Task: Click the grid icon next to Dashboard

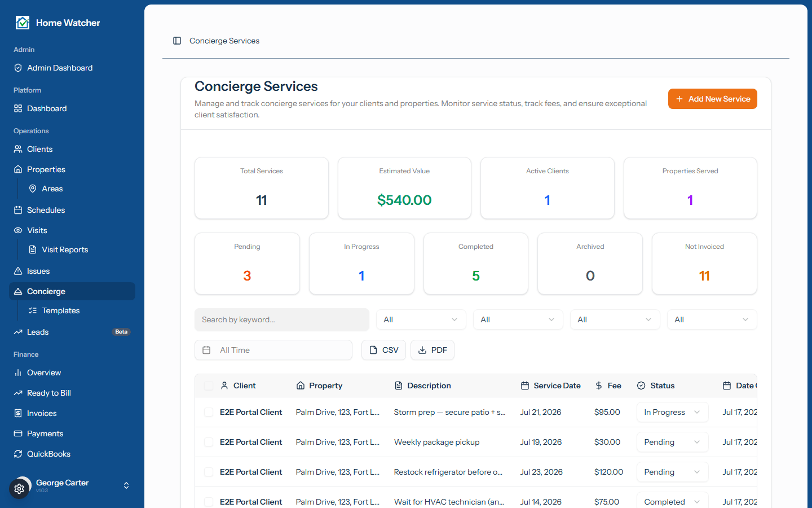Action: click(x=18, y=108)
